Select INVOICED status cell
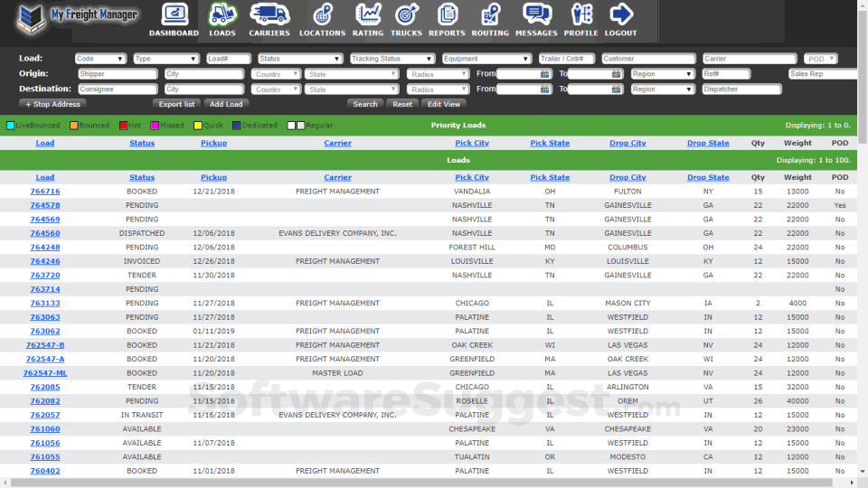This screenshot has width=868, height=488. [142, 261]
